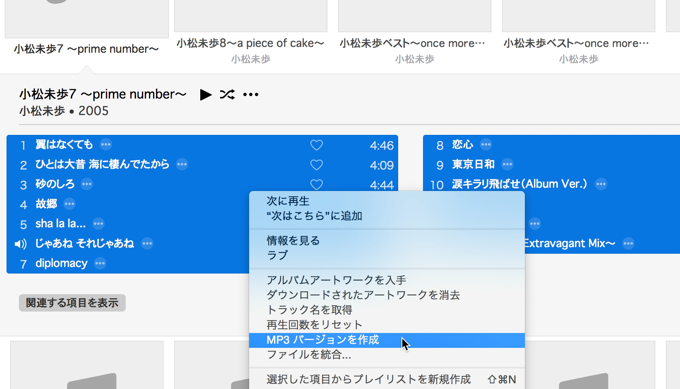Screen dimensions: 680x389
Task: Love track 砂のしろ with the heart icon
Action: coord(317,184)
